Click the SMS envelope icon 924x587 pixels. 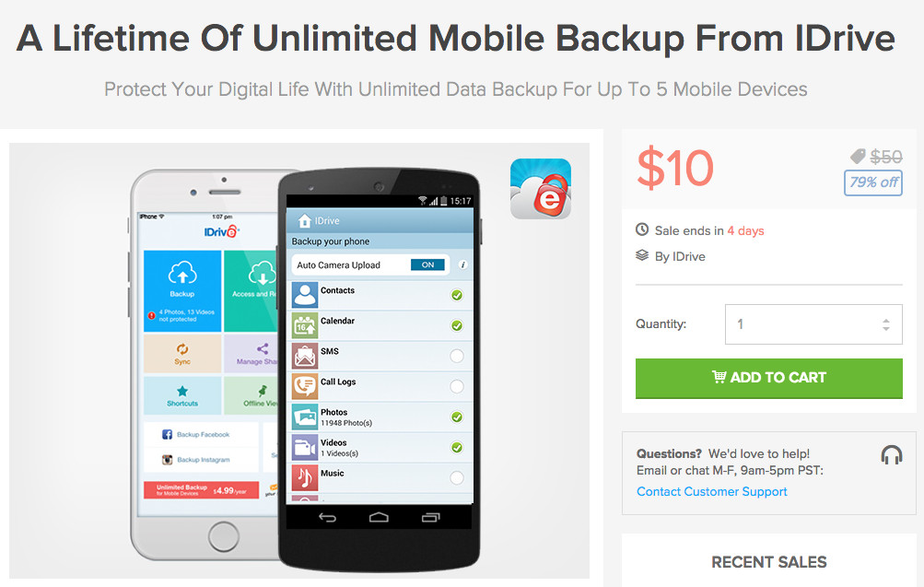305,356
